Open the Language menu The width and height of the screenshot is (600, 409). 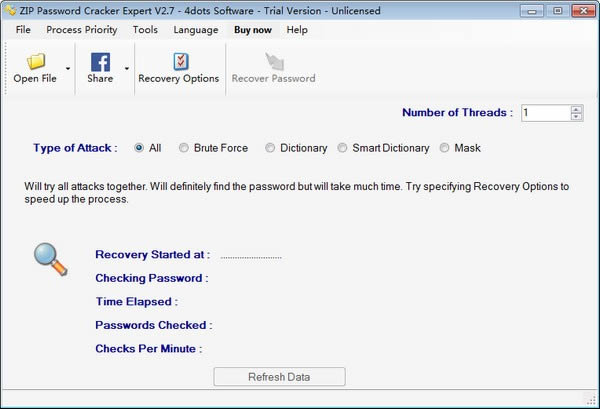click(x=195, y=30)
